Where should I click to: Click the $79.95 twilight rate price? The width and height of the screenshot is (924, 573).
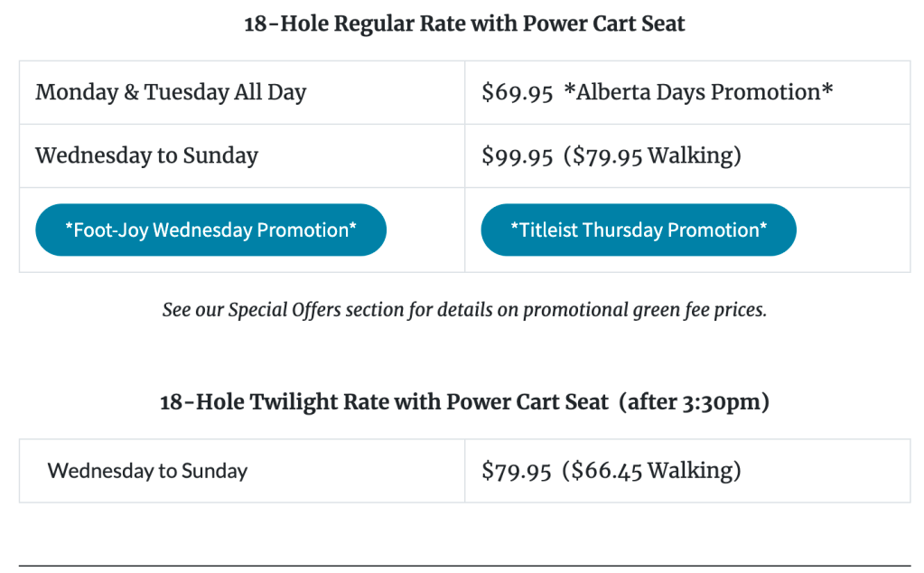tap(517, 471)
